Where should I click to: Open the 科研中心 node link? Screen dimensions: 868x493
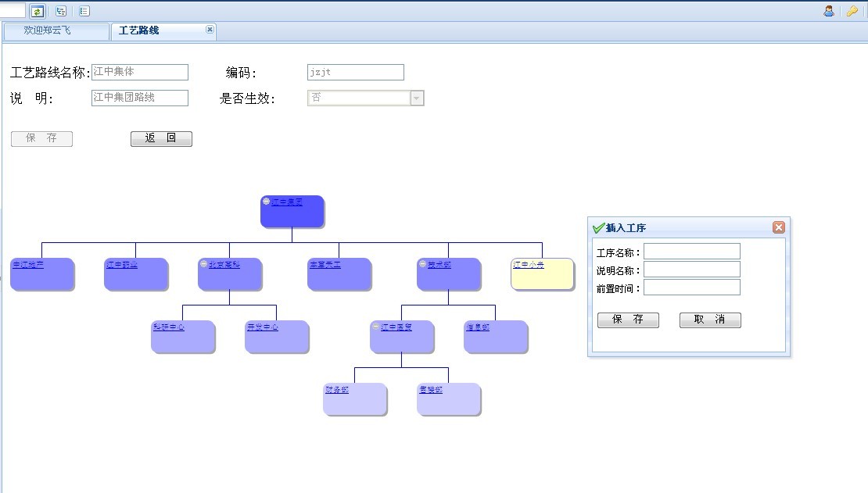click(169, 327)
